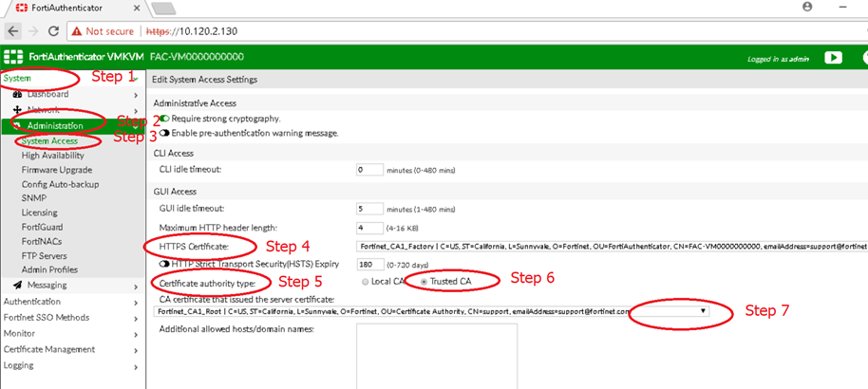Image resolution: width=868 pixels, height=389 pixels.
Task: Toggle Enable pre-authentication warning message switch
Action: point(164,133)
